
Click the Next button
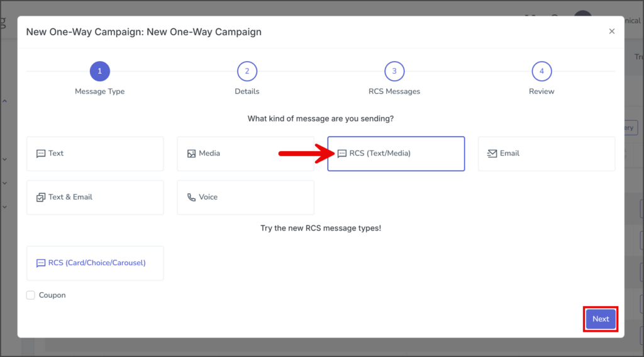point(601,319)
